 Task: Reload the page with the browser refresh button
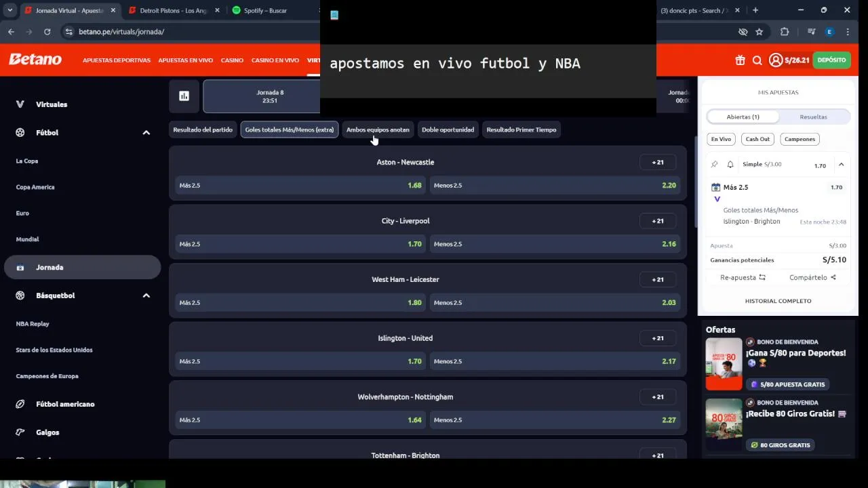(47, 32)
